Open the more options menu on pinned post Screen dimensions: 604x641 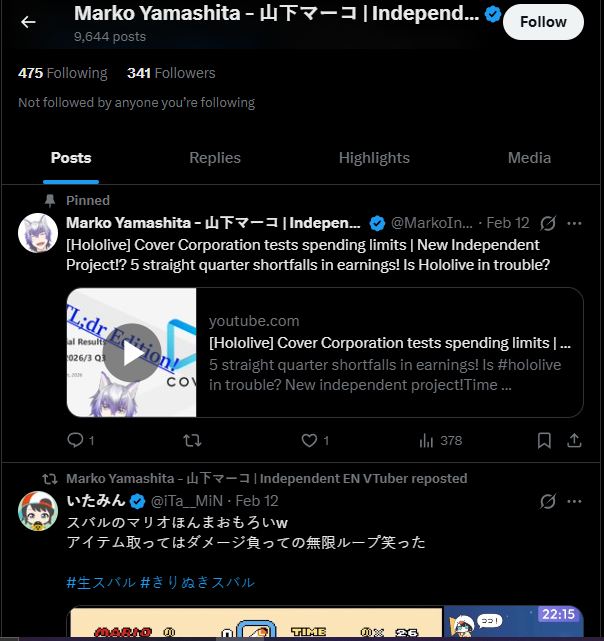click(x=574, y=223)
